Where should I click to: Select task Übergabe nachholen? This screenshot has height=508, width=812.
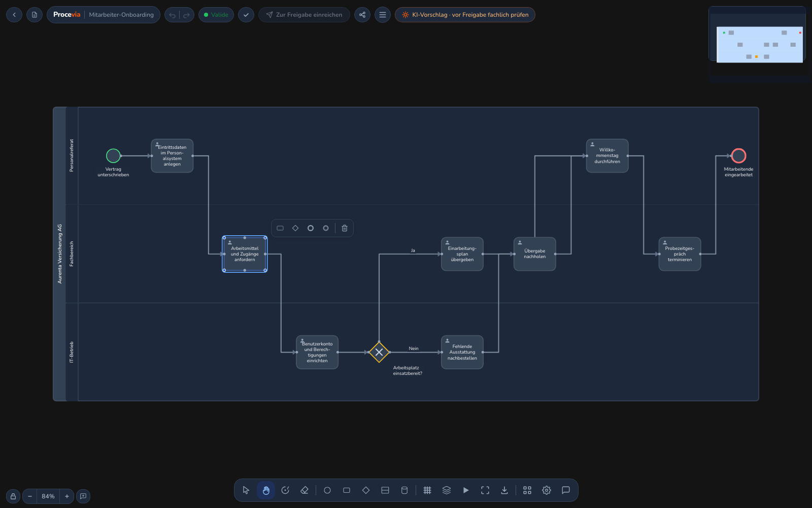[535, 254]
